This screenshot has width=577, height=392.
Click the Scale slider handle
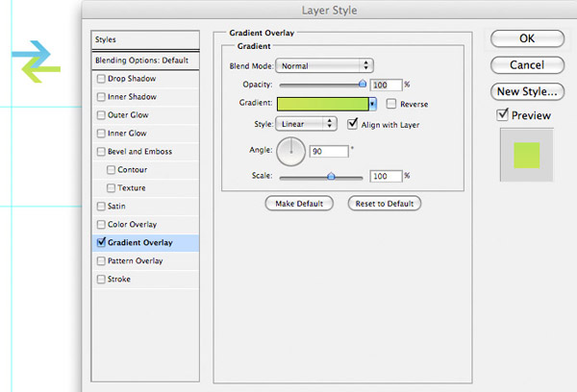coord(331,176)
